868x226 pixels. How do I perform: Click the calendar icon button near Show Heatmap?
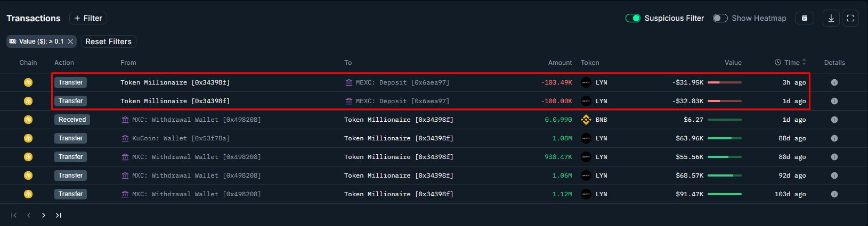coord(805,18)
